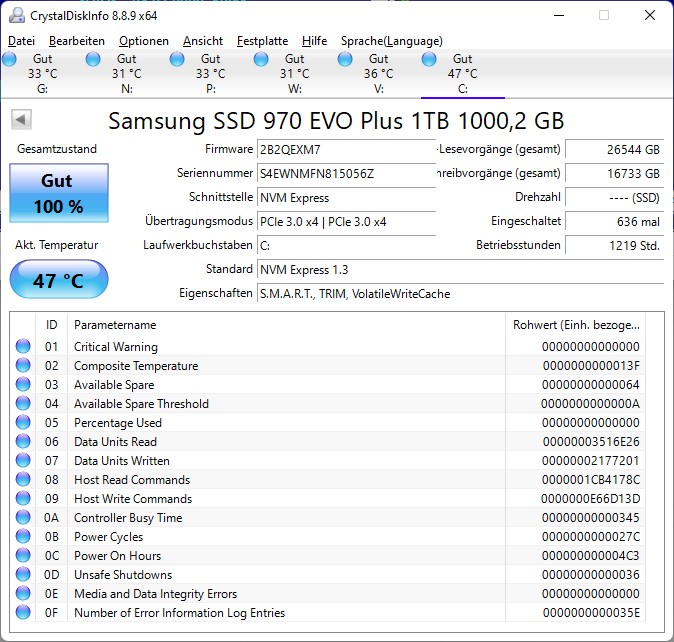
Task: Click the Drehzahl value ---- (SSD)
Action: [x=615, y=198]
